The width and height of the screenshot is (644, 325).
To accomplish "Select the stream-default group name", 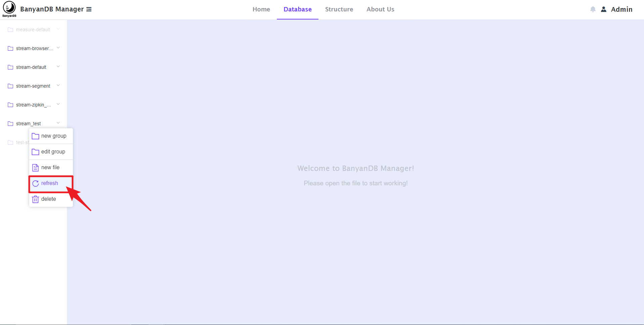I will (x=31, y=67).
